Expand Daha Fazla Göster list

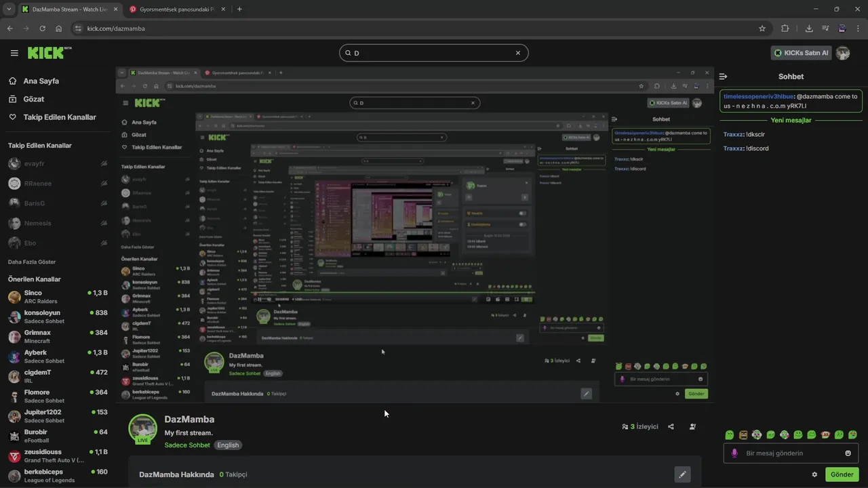32,262
